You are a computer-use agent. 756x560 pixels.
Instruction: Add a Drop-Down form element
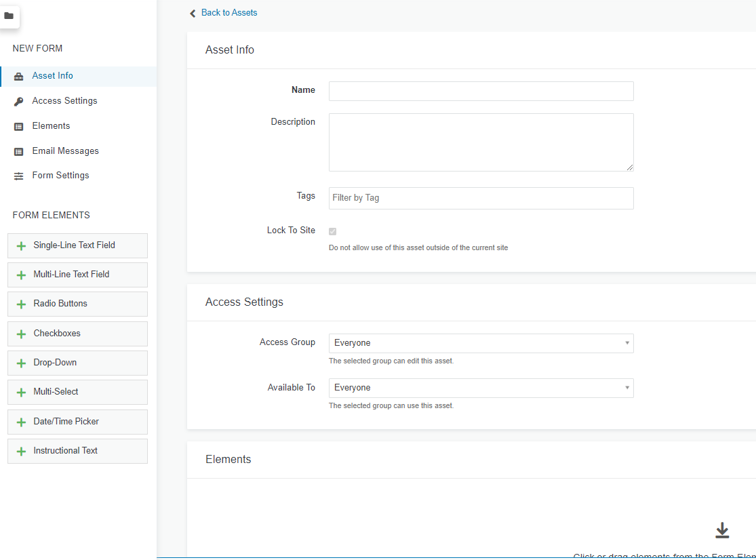coord(77,363)
